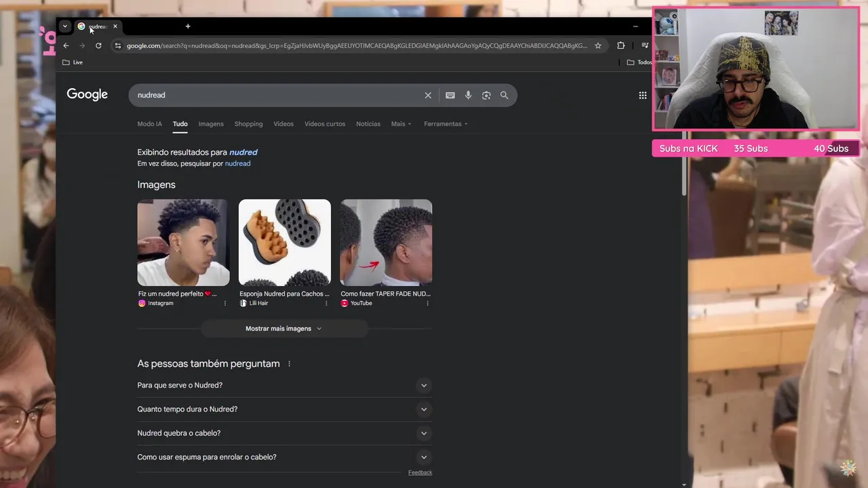Open the Ferramentas dropdown
Screen dimensions: 868x488
(446, 124)
